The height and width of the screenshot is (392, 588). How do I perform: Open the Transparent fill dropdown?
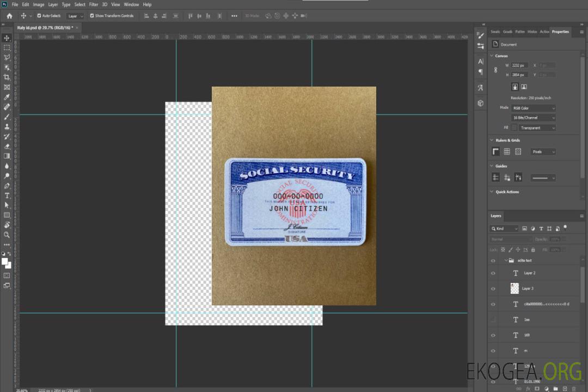coord(537,128)
